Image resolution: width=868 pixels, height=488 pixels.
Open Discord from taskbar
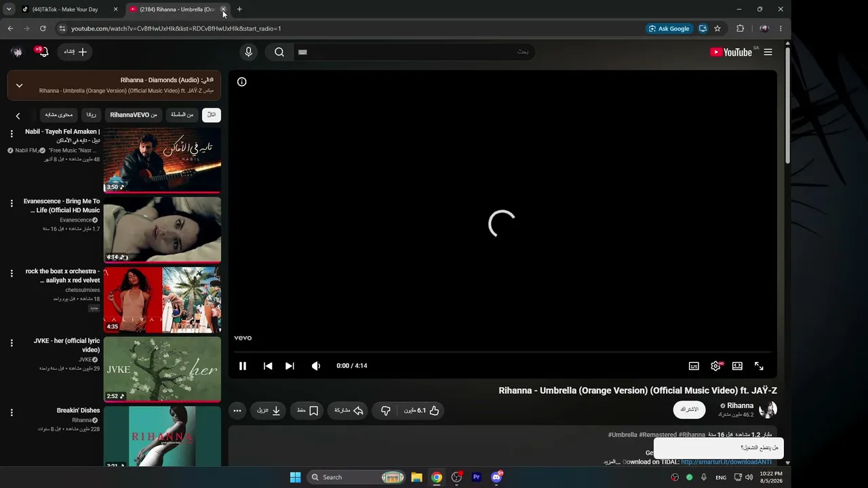496,477
